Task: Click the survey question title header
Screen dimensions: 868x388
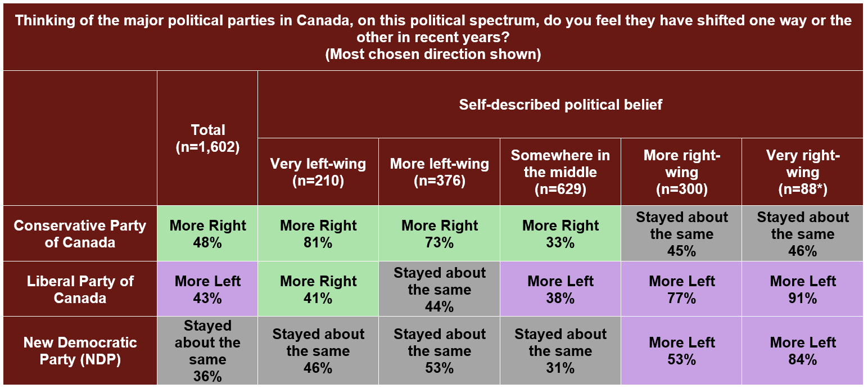Action: pyautogui.click(x=433, y=37)
